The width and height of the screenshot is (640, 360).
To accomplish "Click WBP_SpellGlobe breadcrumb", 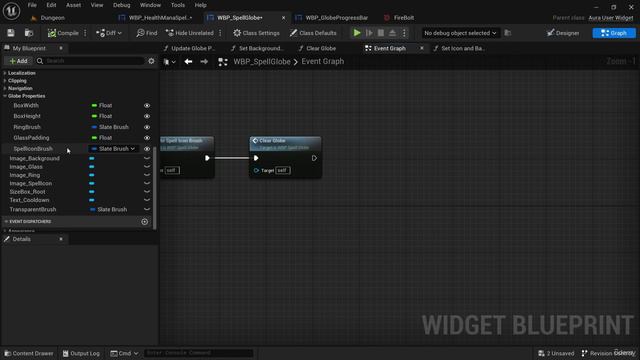I will tap(262, 62).
